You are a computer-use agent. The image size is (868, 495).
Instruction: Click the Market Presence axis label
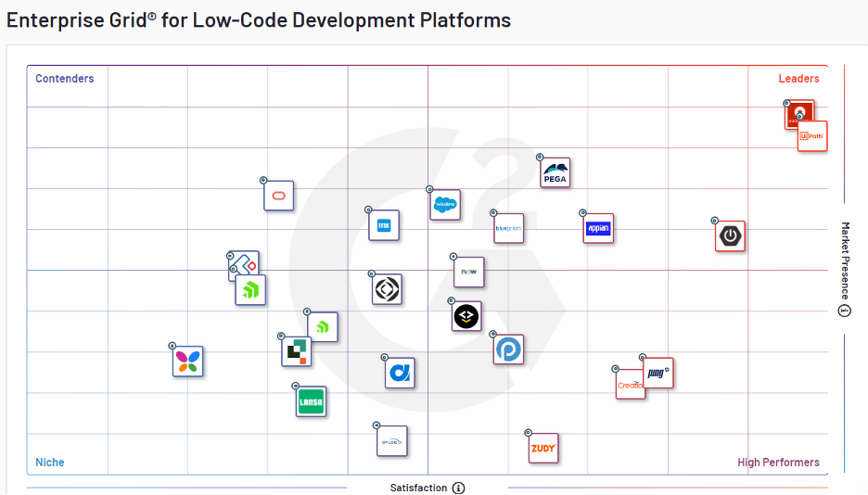845,261
